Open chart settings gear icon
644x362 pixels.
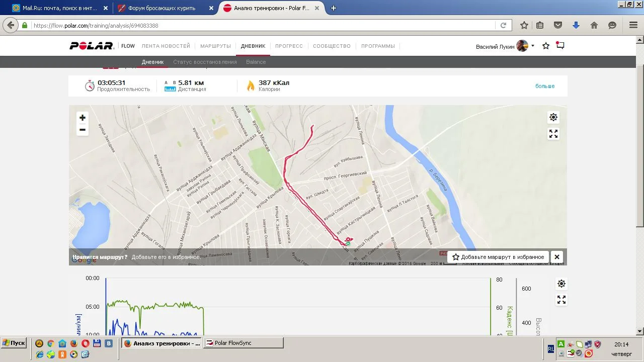561,284
